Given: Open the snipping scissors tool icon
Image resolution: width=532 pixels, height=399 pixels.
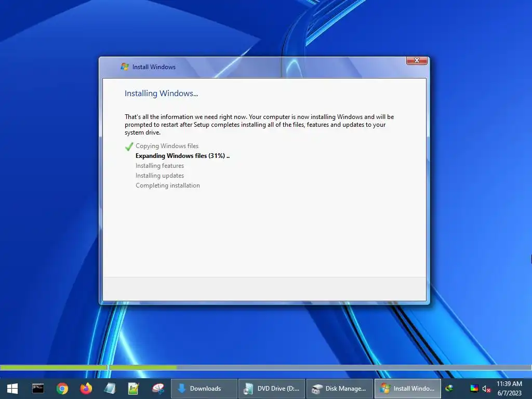Looking at the screenshot, I should pyautogui.click(x=158, y=389).
